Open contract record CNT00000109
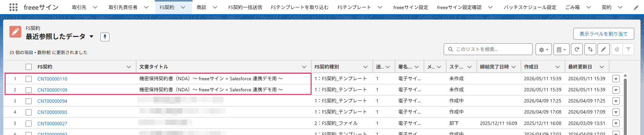The height and width of the screenshot is (135, 644). coord(52,90)
